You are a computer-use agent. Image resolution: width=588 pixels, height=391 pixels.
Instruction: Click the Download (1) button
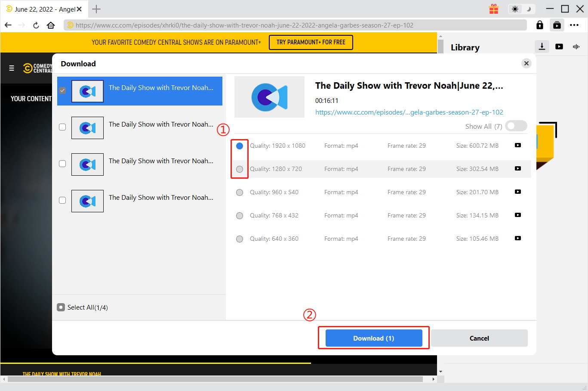374,338
